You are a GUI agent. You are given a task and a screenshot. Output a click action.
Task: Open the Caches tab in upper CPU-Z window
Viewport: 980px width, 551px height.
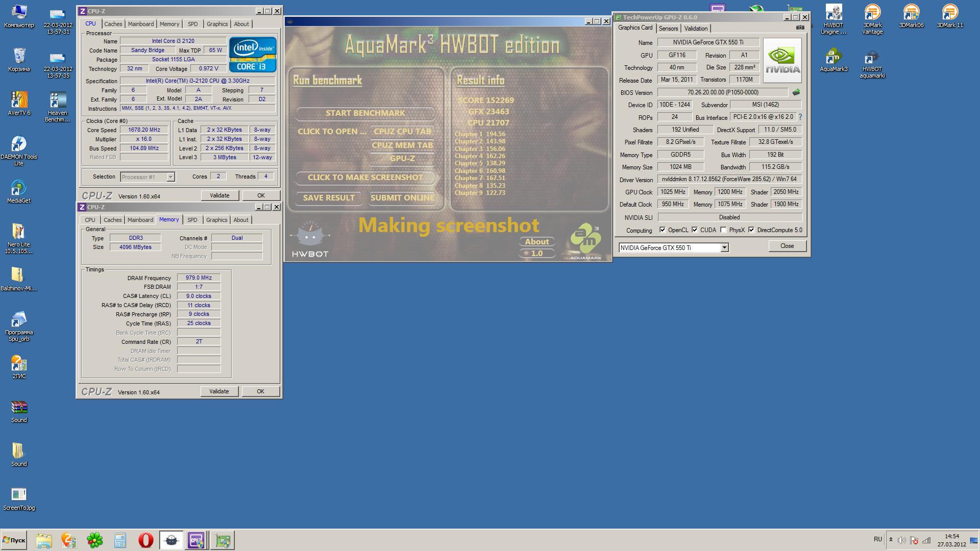coord(113,24)
